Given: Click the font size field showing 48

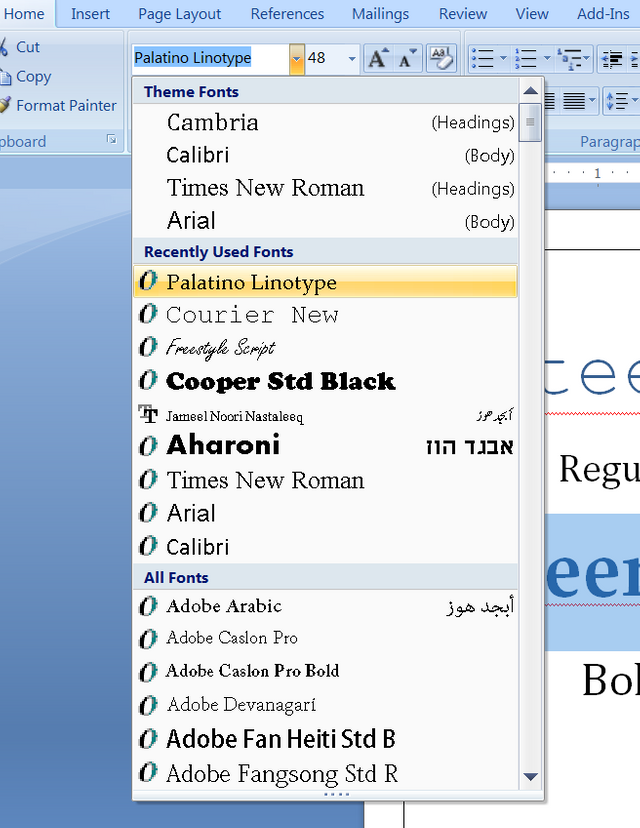Looking at the screenshot, I should tap(325, 58).
